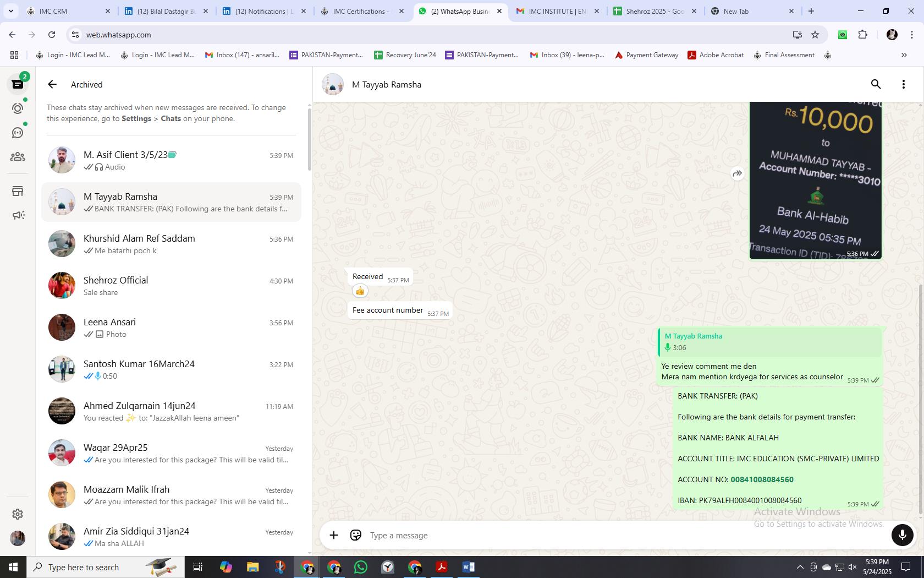Forward the bank receipt image
The width and height of the screenshot is (924, 578).
click(x=737, y=173)
